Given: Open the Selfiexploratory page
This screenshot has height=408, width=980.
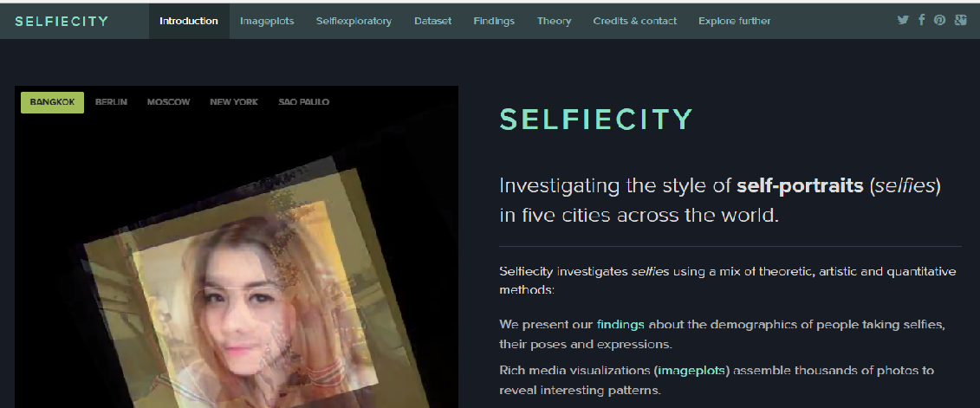Looking at the screenshot, I should tap(354, 21).
